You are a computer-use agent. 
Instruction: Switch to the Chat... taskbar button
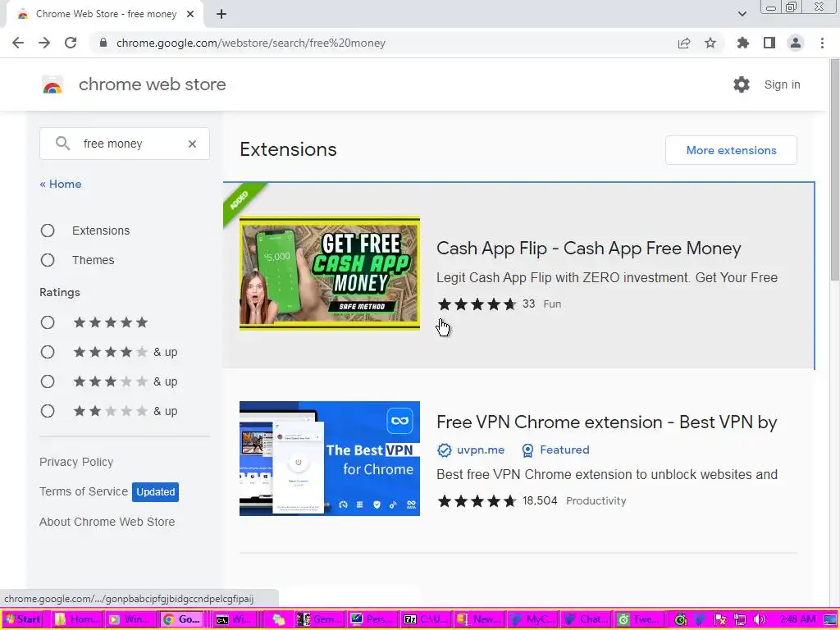click(586, 619)
